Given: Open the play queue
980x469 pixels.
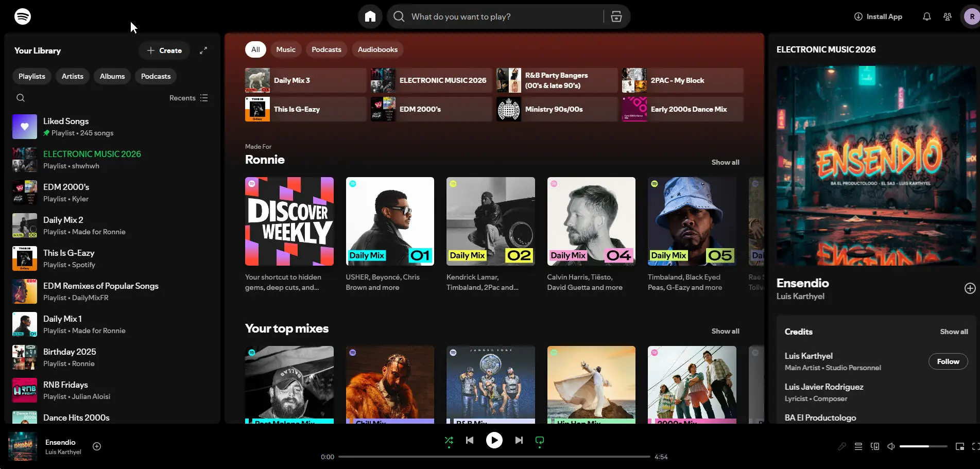Looking at the screenshot, I should click(x=858, y=446).
